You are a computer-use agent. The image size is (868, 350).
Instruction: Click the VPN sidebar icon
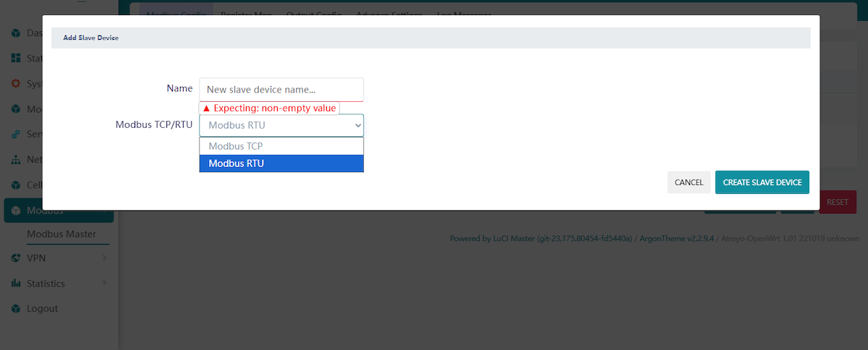(16, 258)
